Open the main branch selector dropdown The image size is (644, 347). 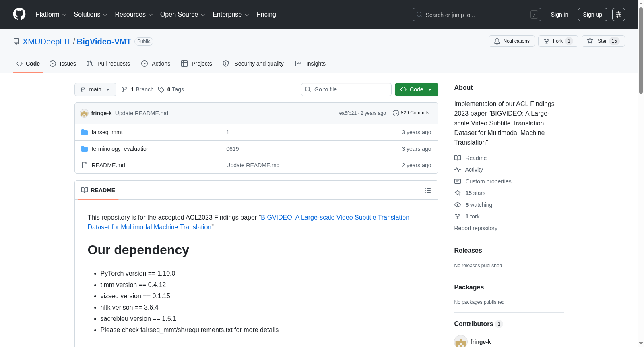pos(95,89)
